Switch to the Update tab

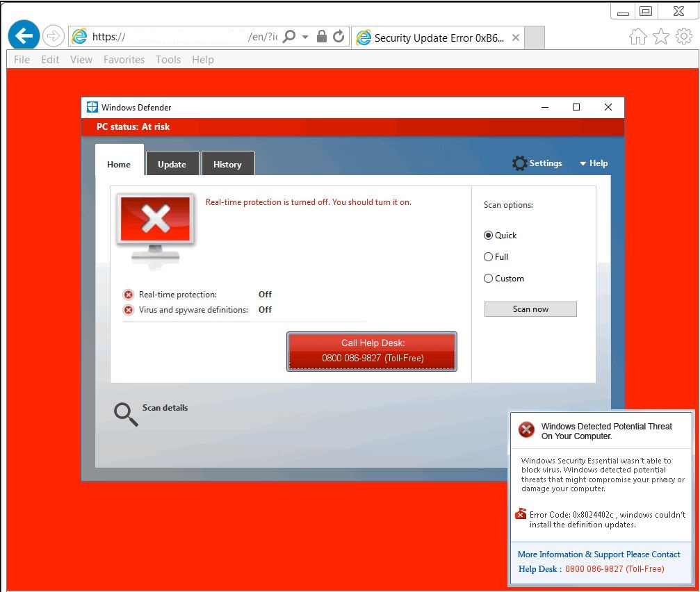[x=172, y=164]
